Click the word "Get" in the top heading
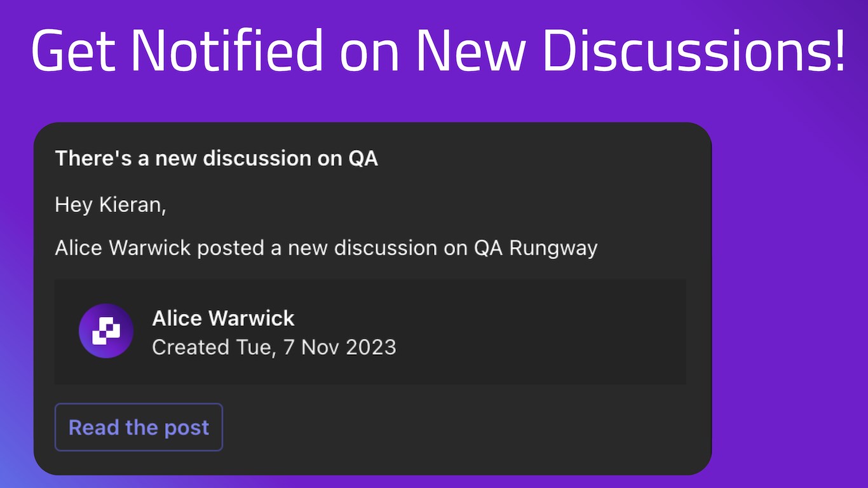 [73, 50]
